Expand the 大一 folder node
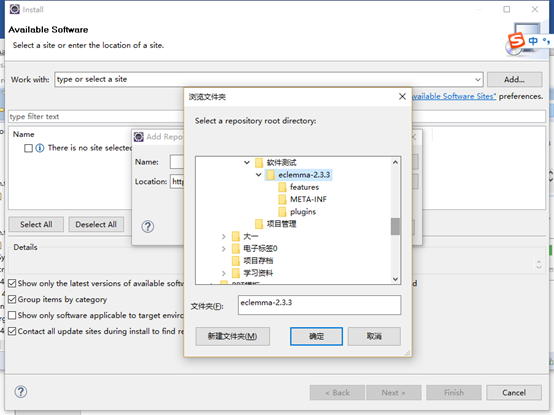The image size is (554, 415). click(223, 236)
